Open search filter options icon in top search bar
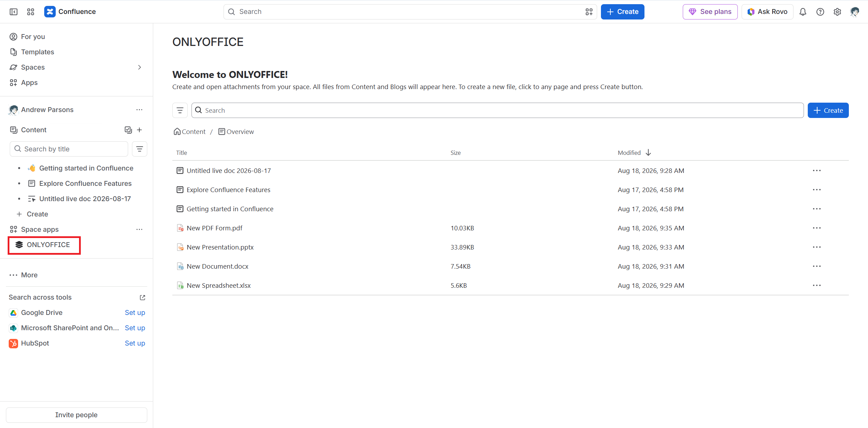Screen dimensions: 868x428 tap(589, 12)
